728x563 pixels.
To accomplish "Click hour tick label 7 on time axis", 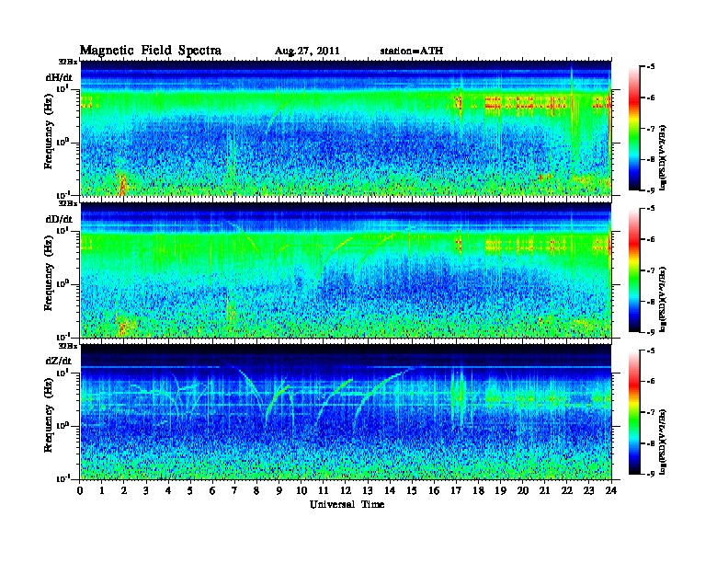I will click(x=235, y=490).
